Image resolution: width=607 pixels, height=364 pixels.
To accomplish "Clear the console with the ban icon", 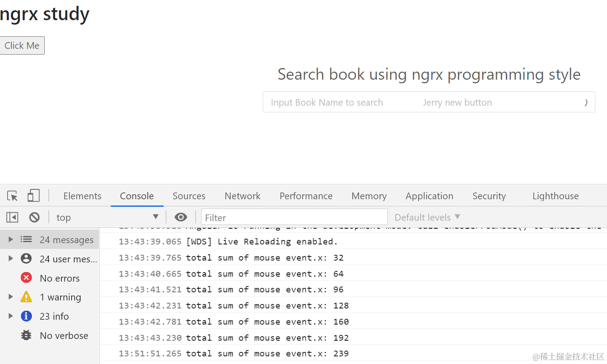I will (34, 217).
